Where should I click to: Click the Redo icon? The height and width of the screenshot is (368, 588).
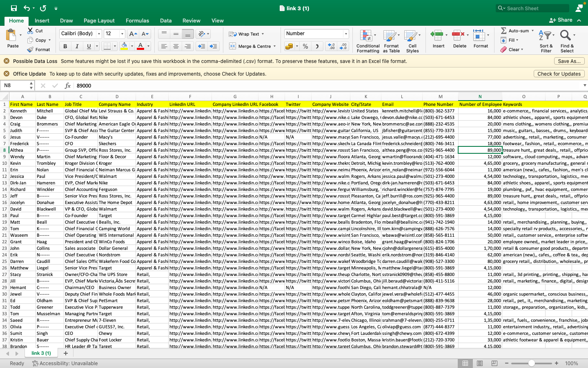(x=43, y=8)
